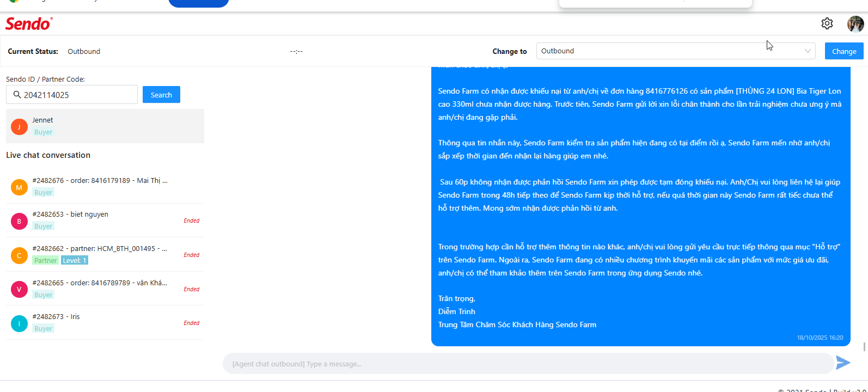Click the Sendo logo
The image size is (868, 392).
(x=29, y=24)
